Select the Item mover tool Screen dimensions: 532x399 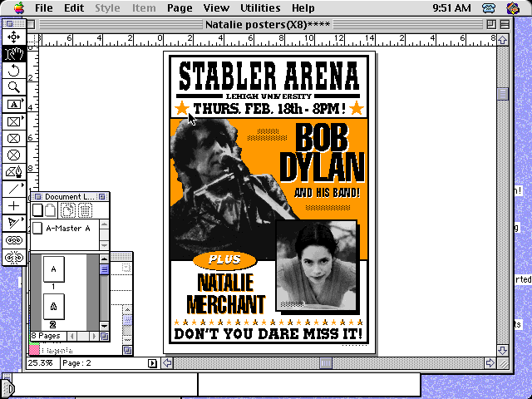[x=13, y=37]
